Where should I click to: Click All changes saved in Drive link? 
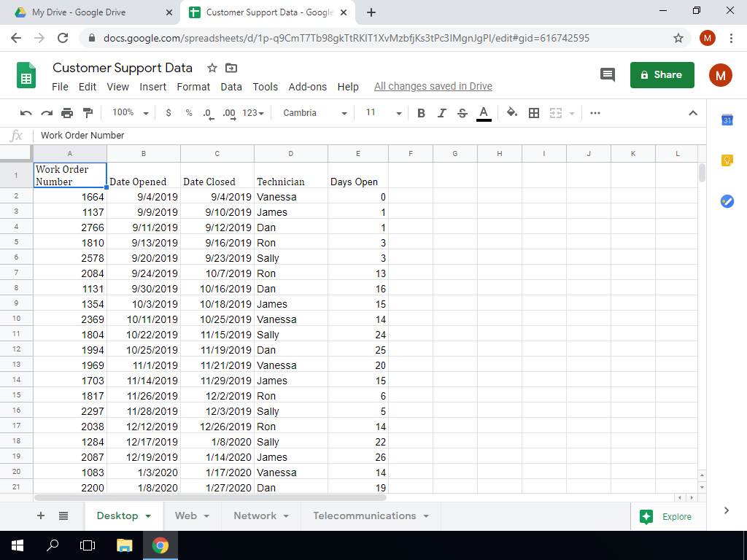coord(433,86)
